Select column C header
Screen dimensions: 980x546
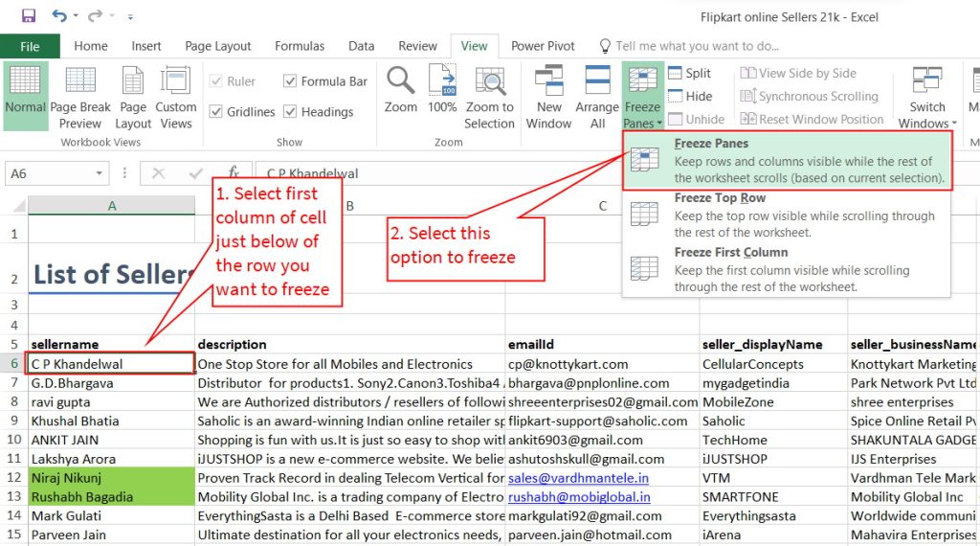pos(603,206)
